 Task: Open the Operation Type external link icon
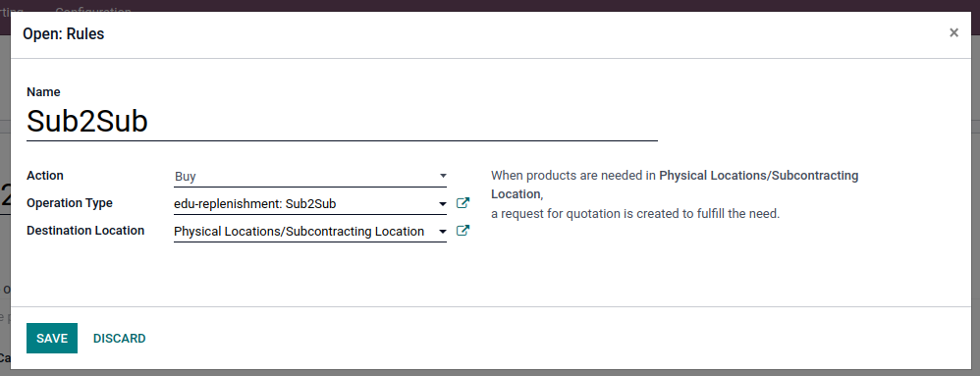tap(463, 203)
